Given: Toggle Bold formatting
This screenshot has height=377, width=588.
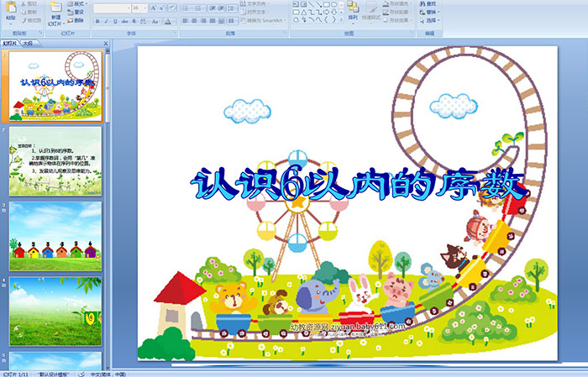Looking at the screenshot, I should point(97,22).
